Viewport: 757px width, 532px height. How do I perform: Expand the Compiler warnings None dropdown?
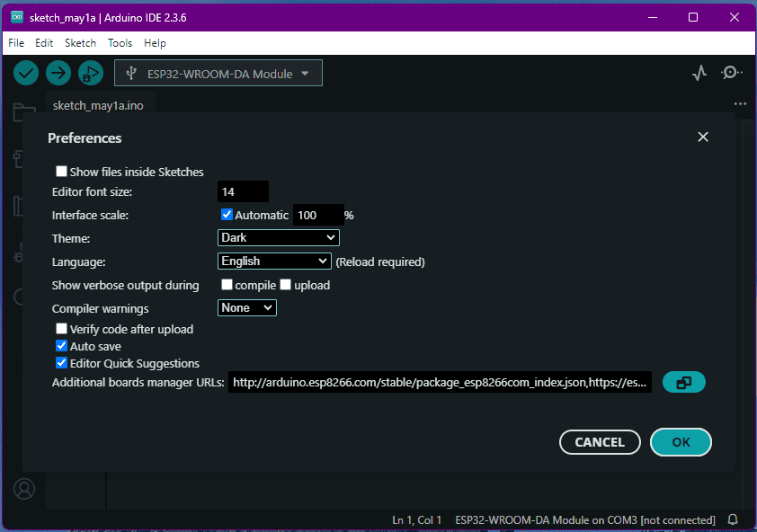[246, 308]
